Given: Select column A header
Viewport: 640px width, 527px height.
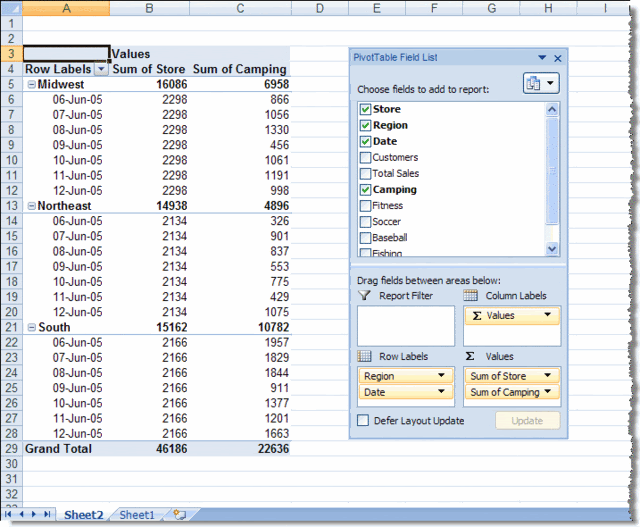Looking at the screenshot, I should pyautogui.click(x=66, y=8).
